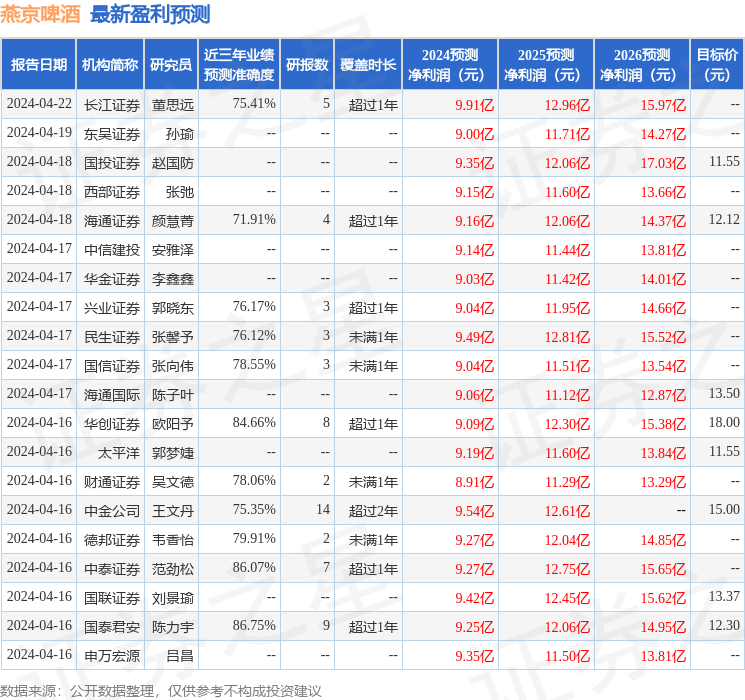Click the 数据来源 disclaimer text

161,690
